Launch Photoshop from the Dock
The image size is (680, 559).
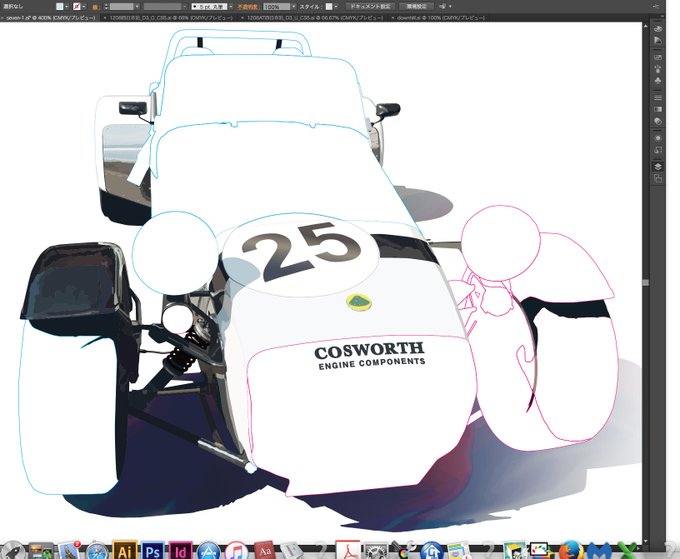coord(153,550)
